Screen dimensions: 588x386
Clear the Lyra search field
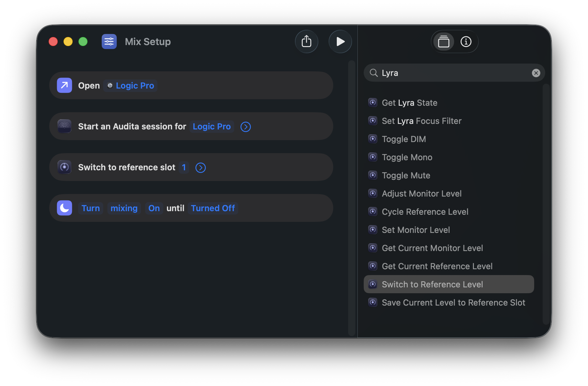click(x=536, y=73)
